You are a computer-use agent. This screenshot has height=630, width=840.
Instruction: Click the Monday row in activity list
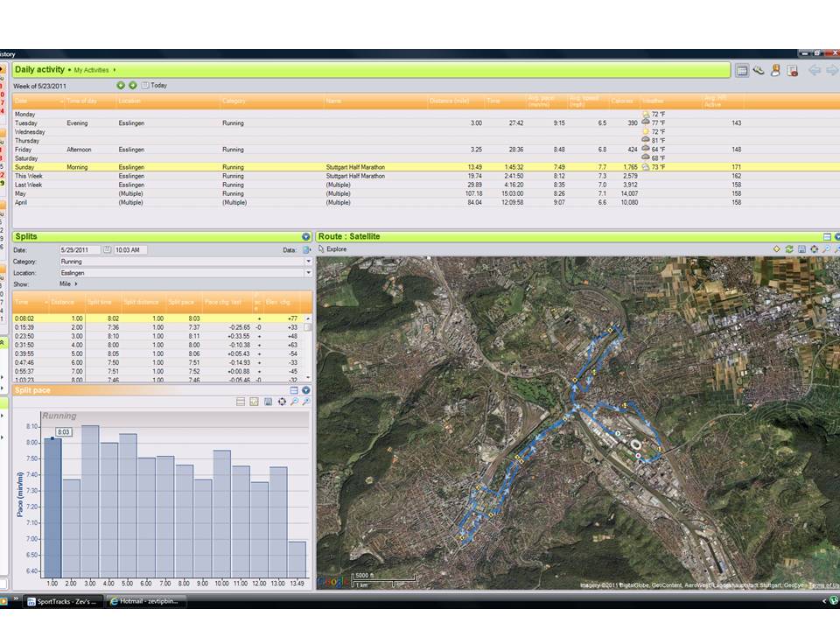point(426,114)
